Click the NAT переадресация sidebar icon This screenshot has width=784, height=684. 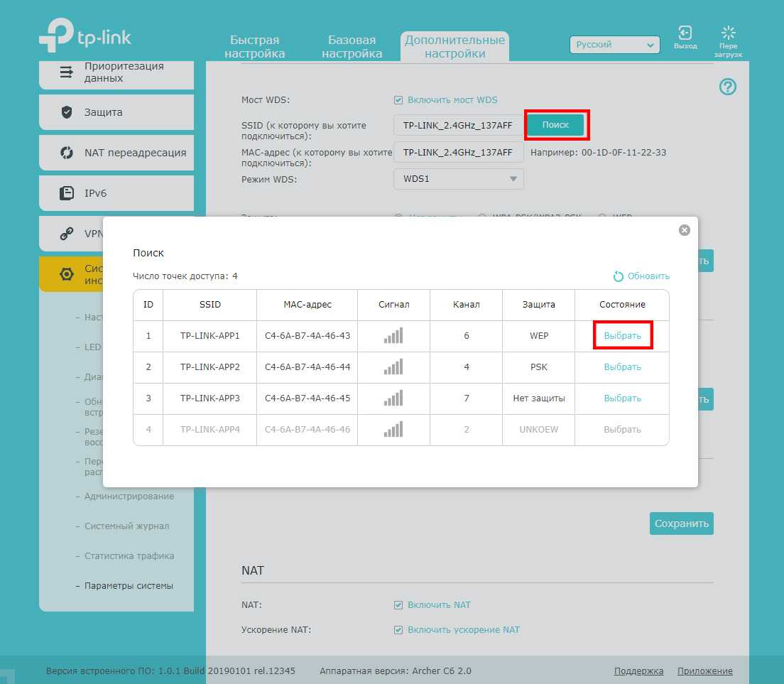(67, 153)
